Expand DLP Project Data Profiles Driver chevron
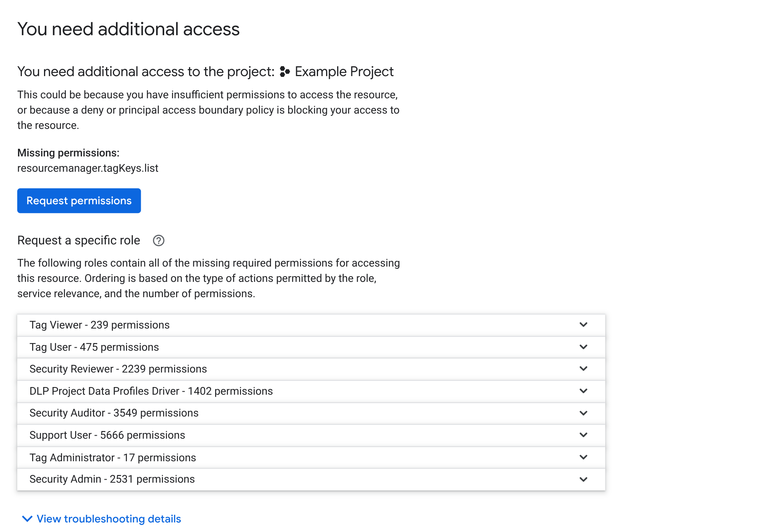The height and width of the screenshot is (532, 765). click(583, 391)
